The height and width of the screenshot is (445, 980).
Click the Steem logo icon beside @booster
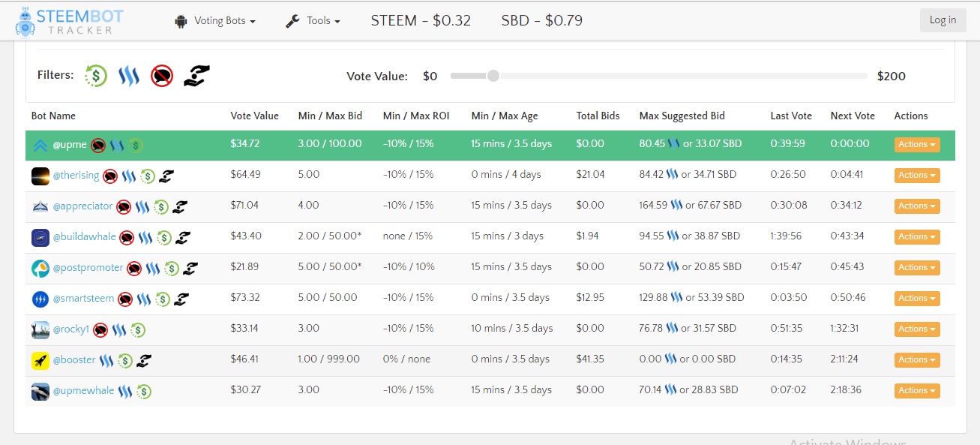pyautogui.click(x=106, y=360)
